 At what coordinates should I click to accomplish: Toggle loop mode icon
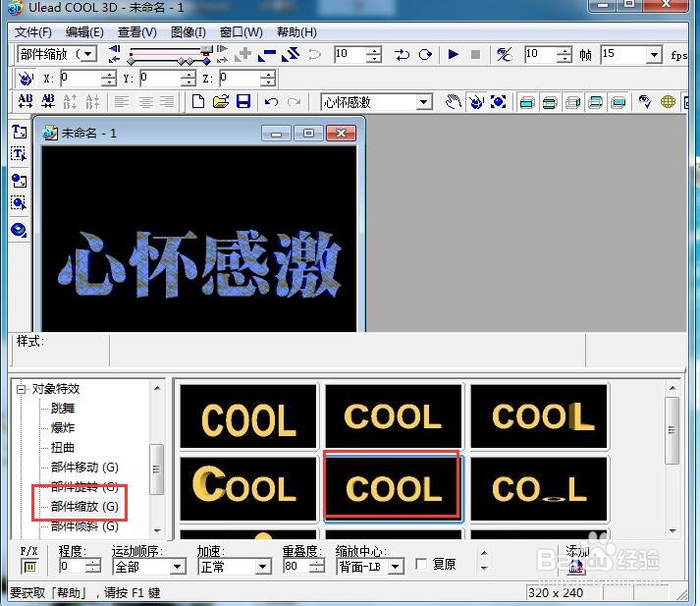[425, 54]
